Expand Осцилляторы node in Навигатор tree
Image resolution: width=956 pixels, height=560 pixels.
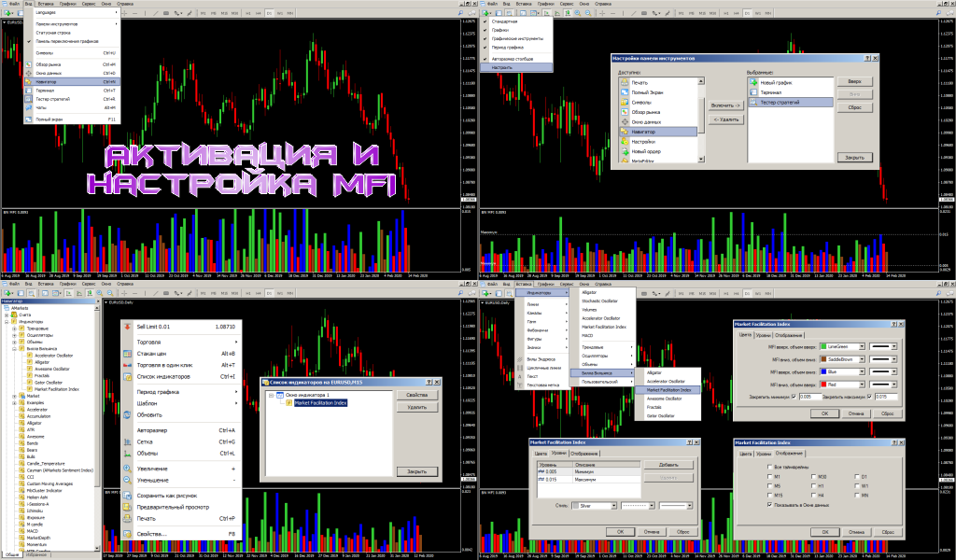pos(14,335)
